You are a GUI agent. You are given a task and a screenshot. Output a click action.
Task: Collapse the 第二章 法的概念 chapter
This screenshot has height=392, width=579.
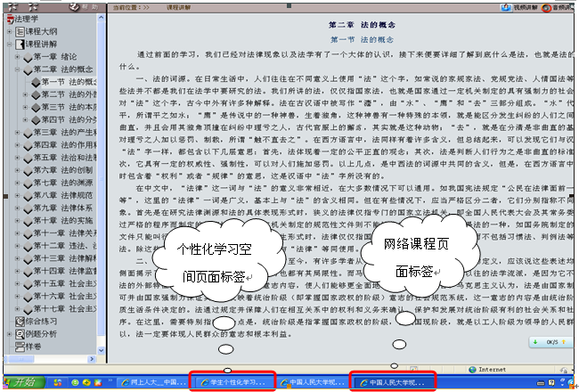[18, 69]
